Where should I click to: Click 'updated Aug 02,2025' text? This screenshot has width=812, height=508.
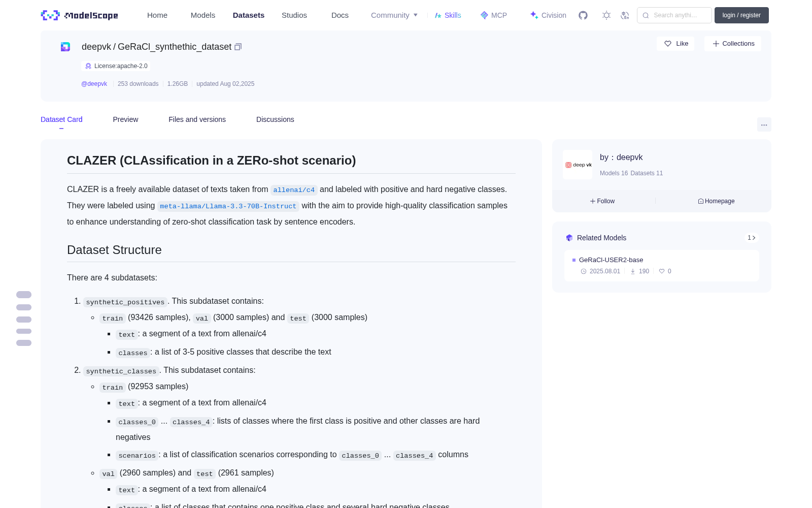click(225, 84)
